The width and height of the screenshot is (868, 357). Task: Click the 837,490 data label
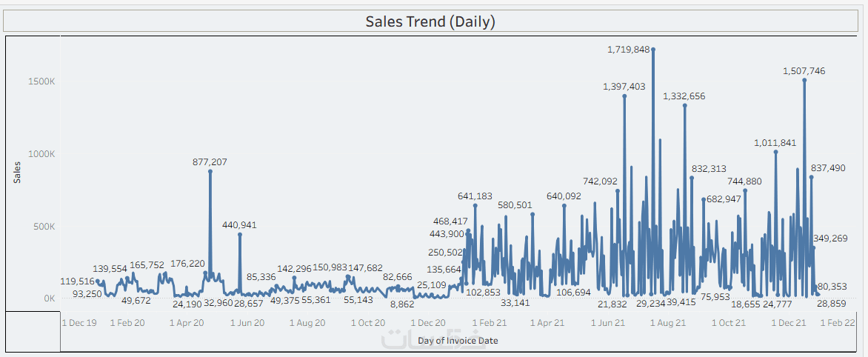pos(827,168)
